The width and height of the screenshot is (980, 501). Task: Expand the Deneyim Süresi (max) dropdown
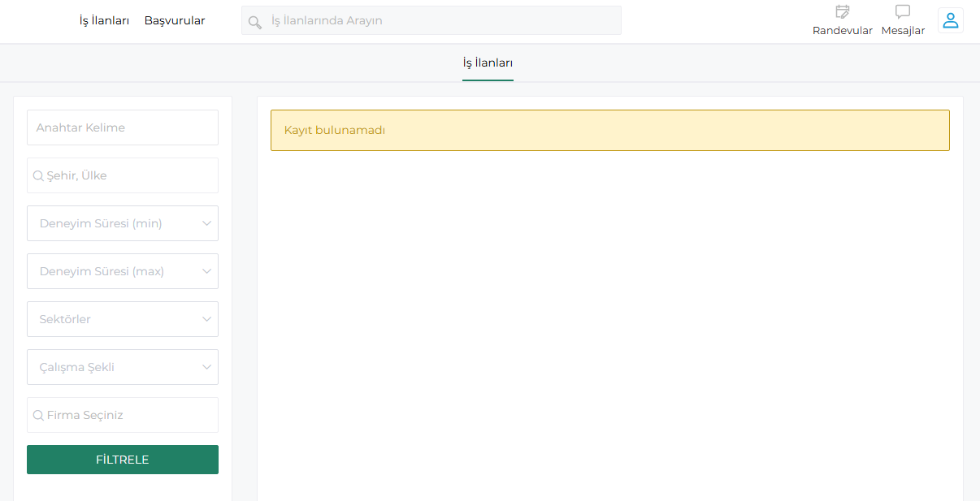[123, 271]
